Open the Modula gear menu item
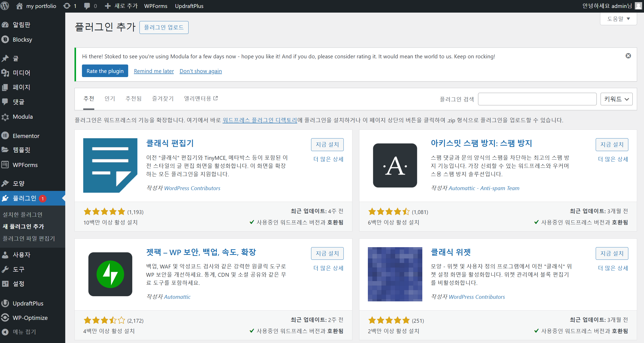Image resolution: width=644 pixels, height=343 pixels. (23, 117)
